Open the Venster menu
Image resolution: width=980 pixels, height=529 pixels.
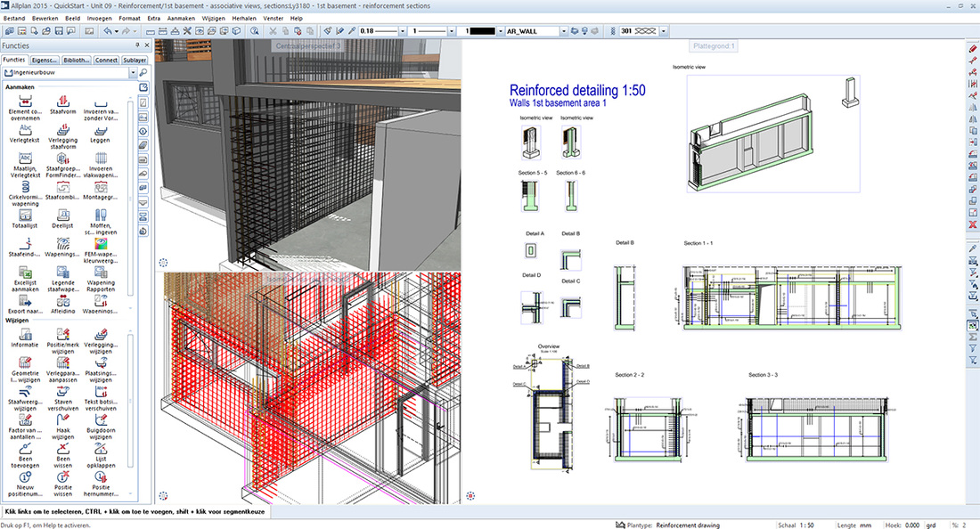[x=274, y=18]
